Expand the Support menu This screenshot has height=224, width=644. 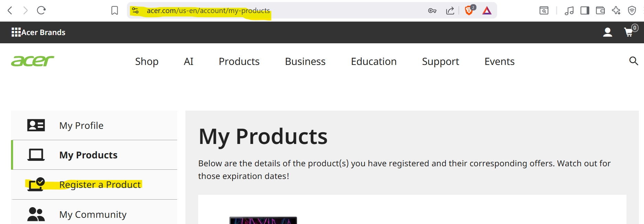(x=440, y=61)
